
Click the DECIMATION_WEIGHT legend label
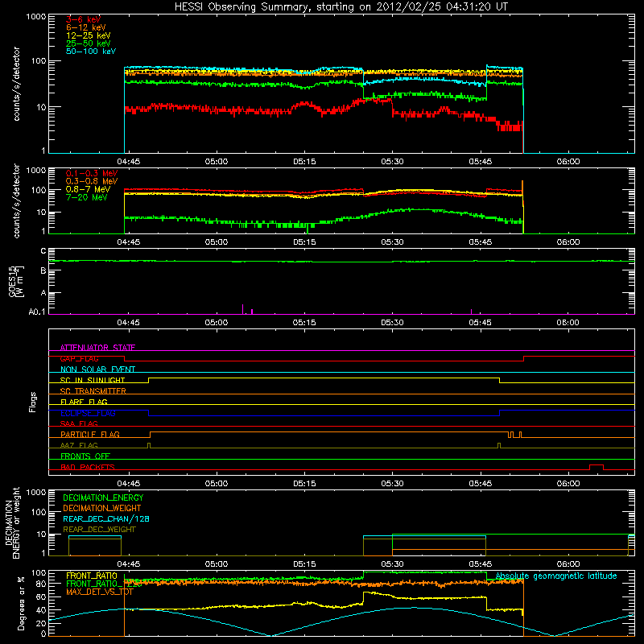(102, 509)
